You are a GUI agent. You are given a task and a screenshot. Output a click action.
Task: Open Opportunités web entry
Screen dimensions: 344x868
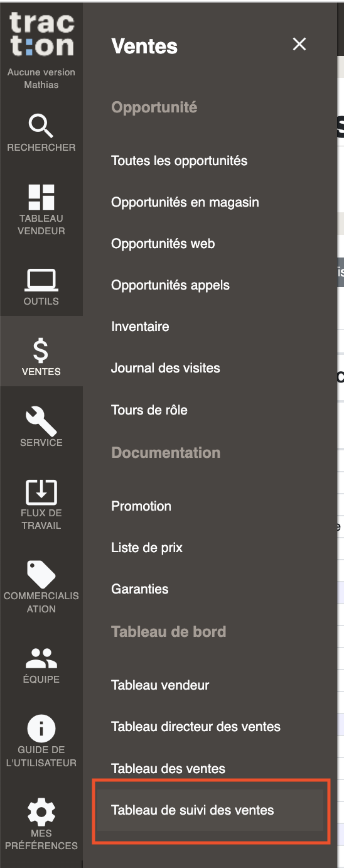pyautogui.click(x=163, y=244)
